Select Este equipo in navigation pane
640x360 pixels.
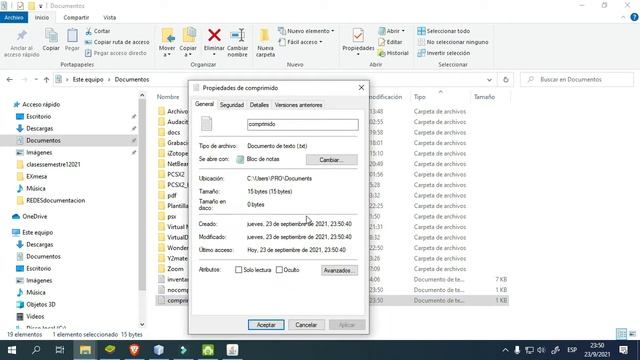click(37, 232)
